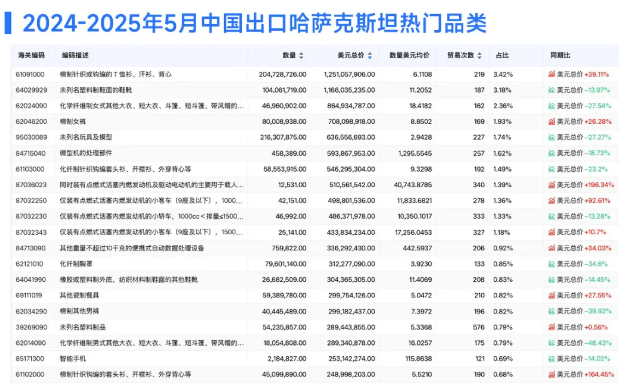Click trend chart icon in row 61091000
Image resolution: width=619 pixels, height=383 pixels.
pos(551,74)
